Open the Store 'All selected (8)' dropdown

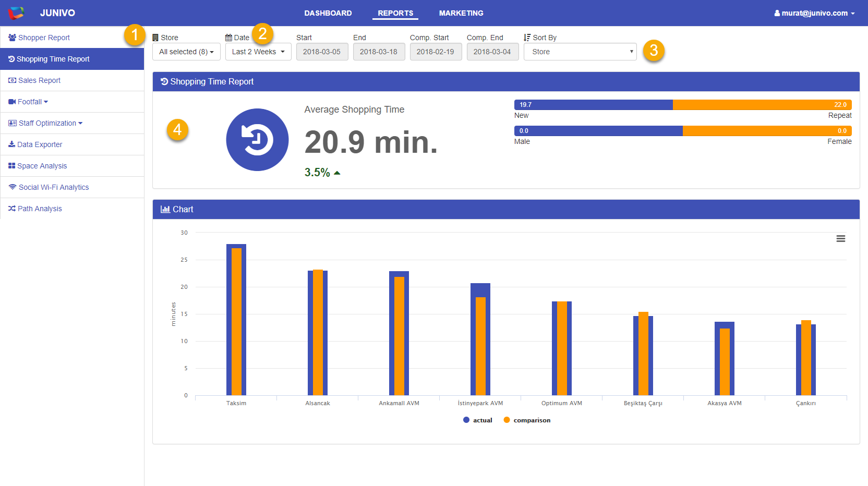click(186, 52)
